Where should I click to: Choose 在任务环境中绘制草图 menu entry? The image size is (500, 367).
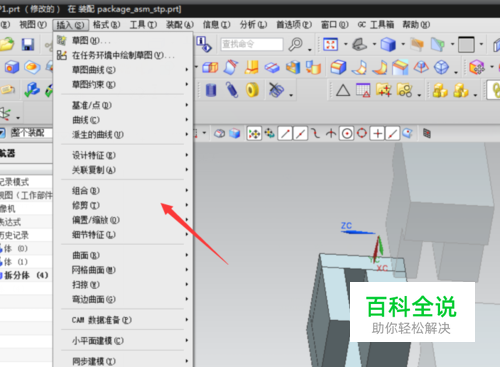click(x=123, y=55)
